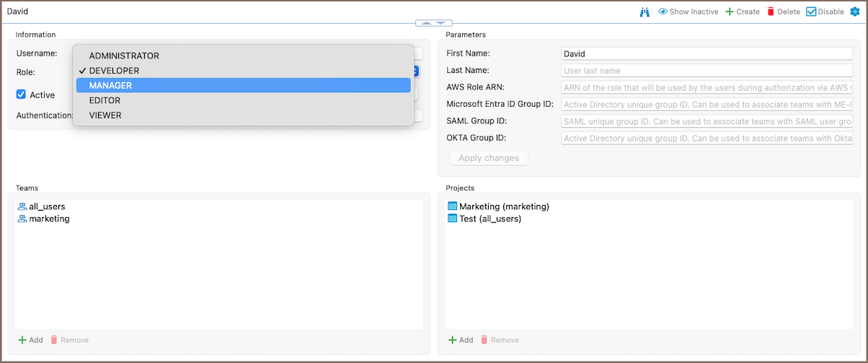
Task: Click the red Delete trash icon
Action: click(771, 12)
